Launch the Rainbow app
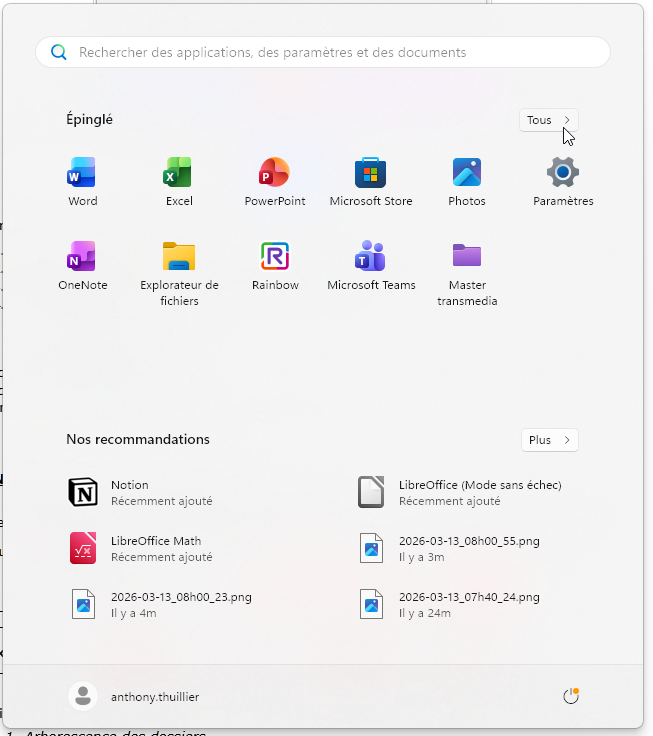 [275, 266]
